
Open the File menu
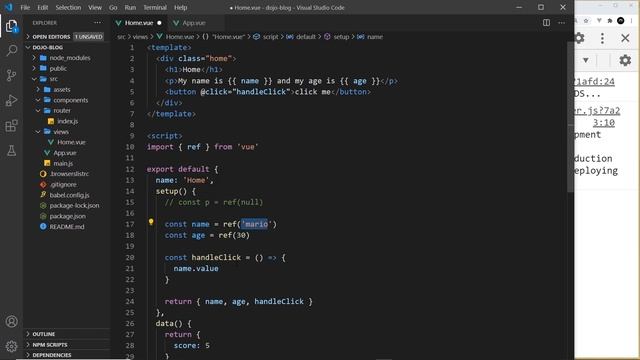pos(25,7)
